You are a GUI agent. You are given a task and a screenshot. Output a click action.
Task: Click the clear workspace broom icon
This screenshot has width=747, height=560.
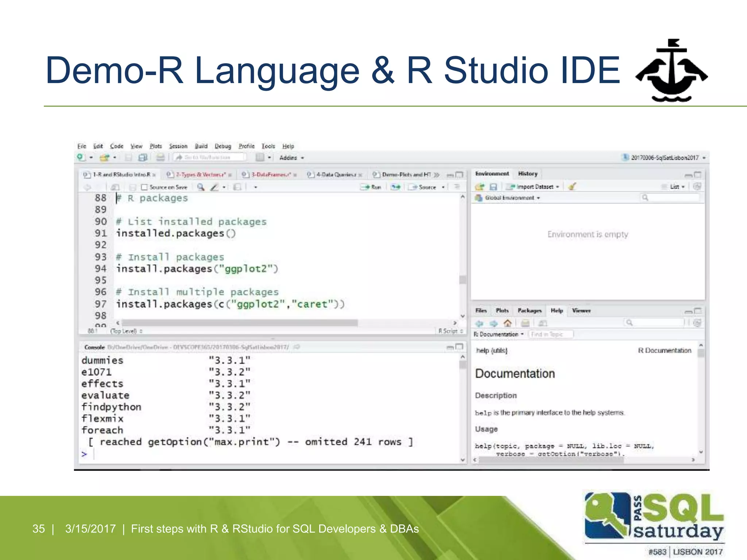coord(572,187)
